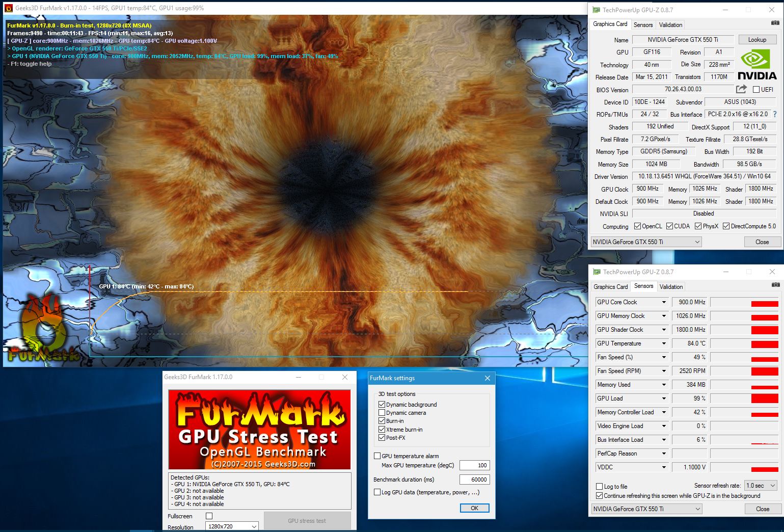Image resolution: width=784 pixels, height=532 pixels.
Task: Open the Memory Controller Load sensor dropdown arrow
Action: [664, 412]
